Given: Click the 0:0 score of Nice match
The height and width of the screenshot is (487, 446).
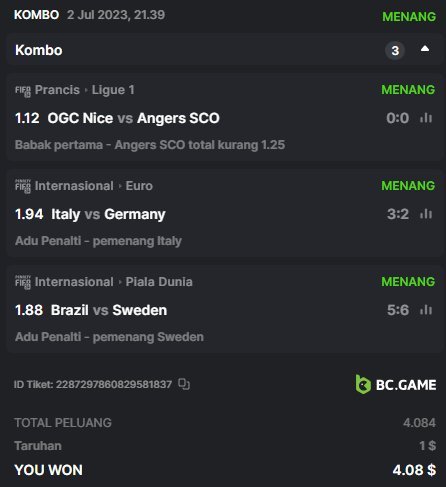Looking at the screenshot, I should click(x=398, y=118).
